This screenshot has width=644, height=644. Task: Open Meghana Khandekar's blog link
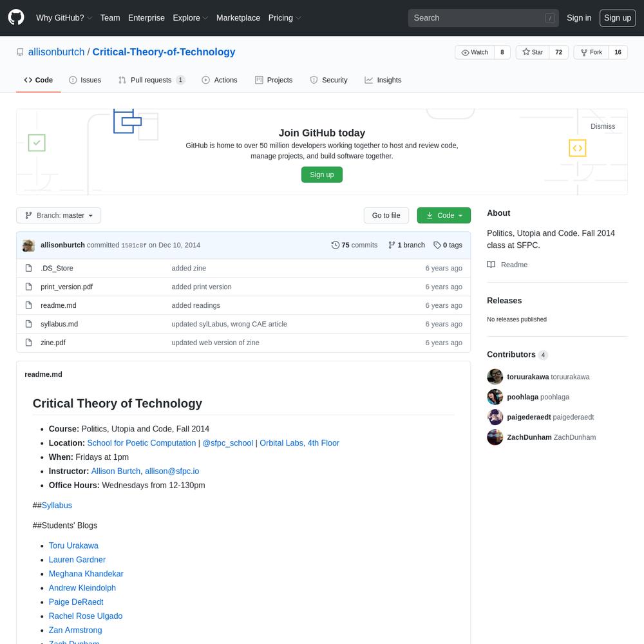(86, 574)
